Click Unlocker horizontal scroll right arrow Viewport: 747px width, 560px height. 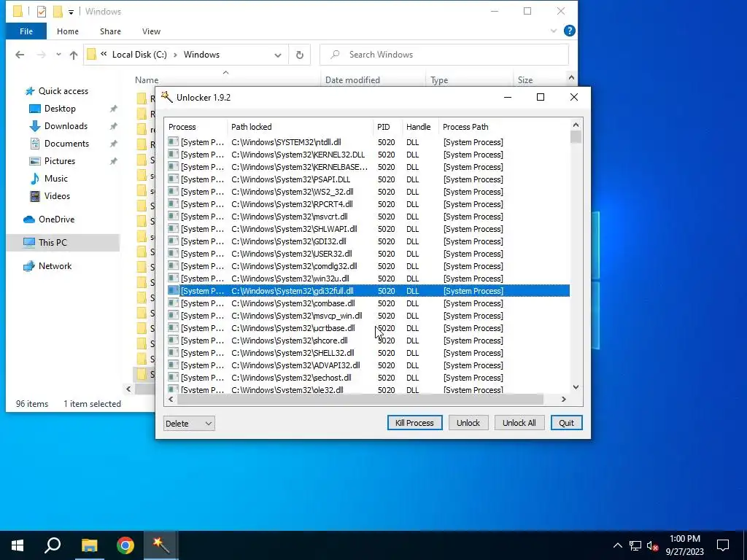564,399
